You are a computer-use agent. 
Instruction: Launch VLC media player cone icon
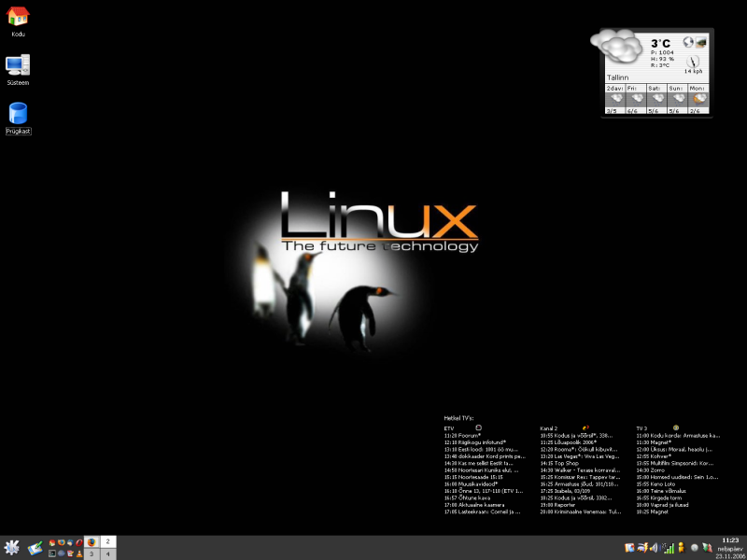[79, 553]
